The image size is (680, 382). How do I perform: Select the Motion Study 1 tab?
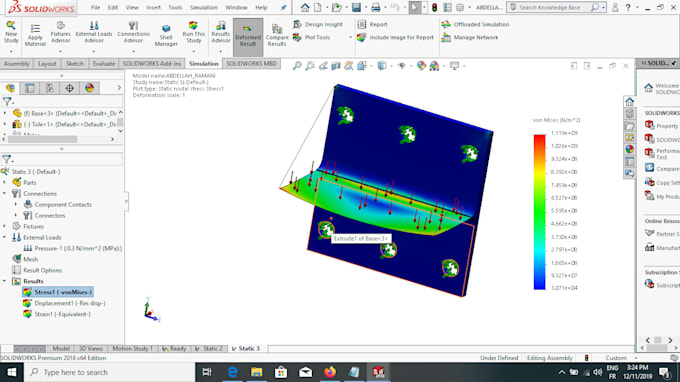(132, 349)
